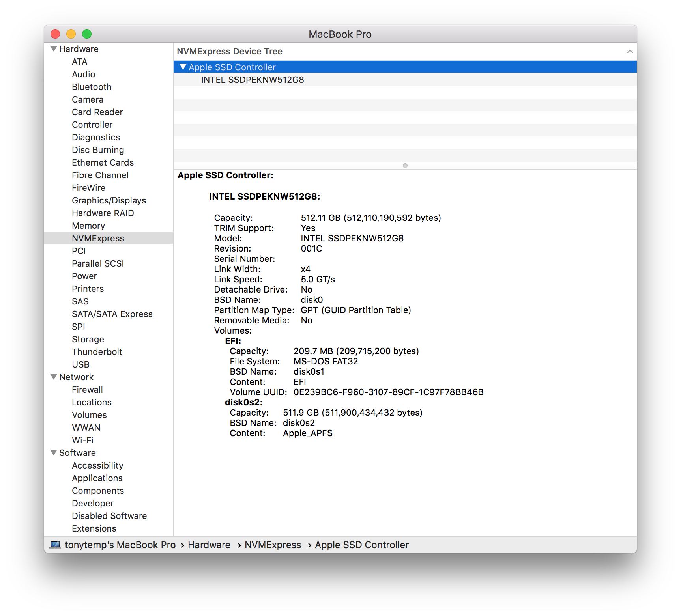Image resolution: width=681 pixels, height=616 pixels.
Task: Open Diagnostics in the sidebar
Action: point(96,137)
